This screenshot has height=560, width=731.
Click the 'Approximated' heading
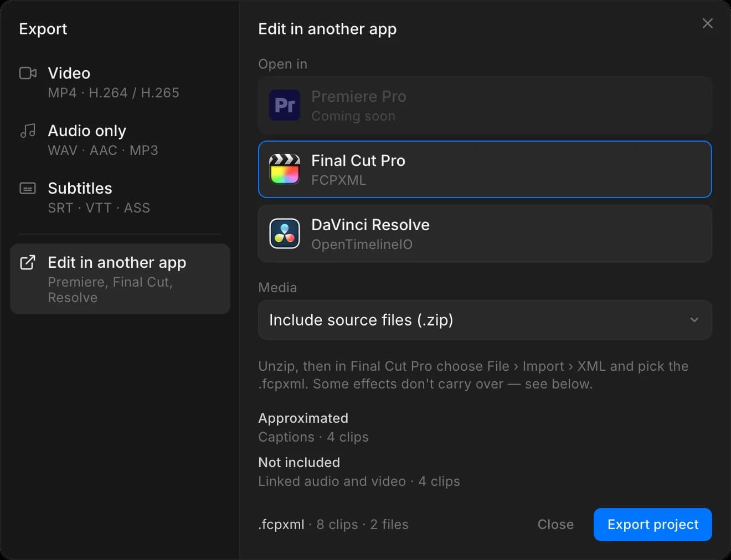click(303, 418)
